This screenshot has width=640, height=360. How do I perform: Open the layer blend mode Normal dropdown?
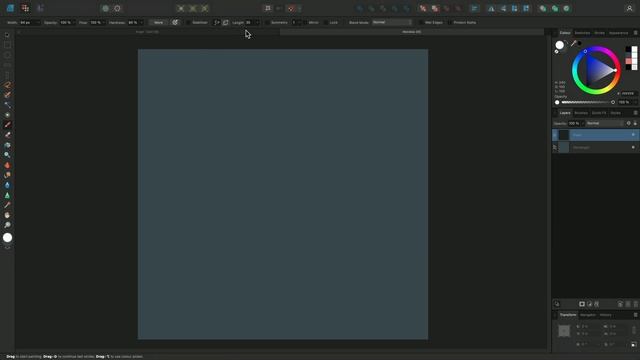tap(605, 123)
